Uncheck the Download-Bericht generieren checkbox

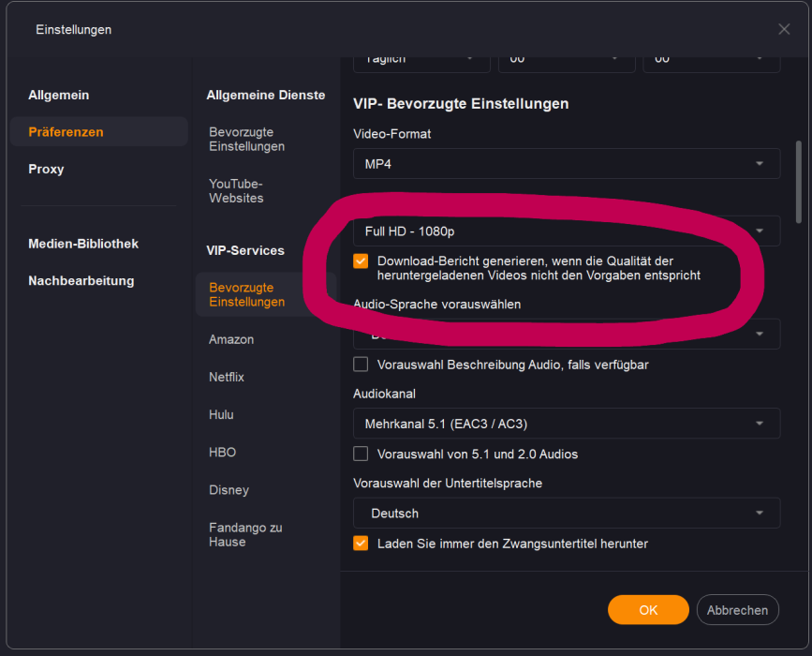(361, 261)
